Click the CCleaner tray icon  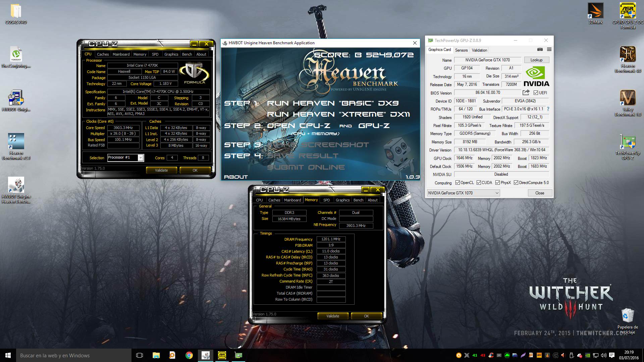(491, 355)
